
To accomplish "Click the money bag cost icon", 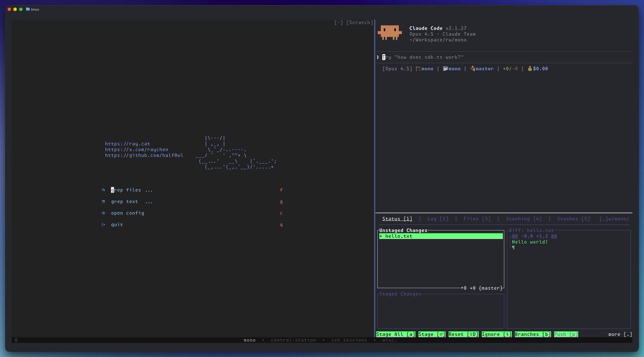I will (x=530, y=69).
